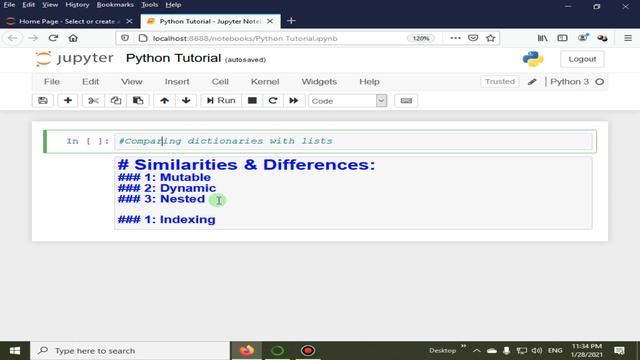640x360 pixels.
Task: Open Firefox Bookmarks menu
Action: 115,4
